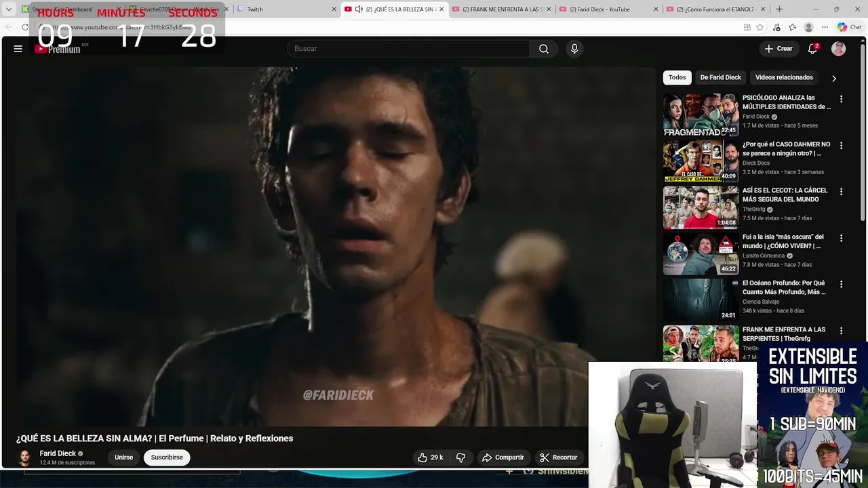Focus the Buscar search field

(x=409, y=49)
